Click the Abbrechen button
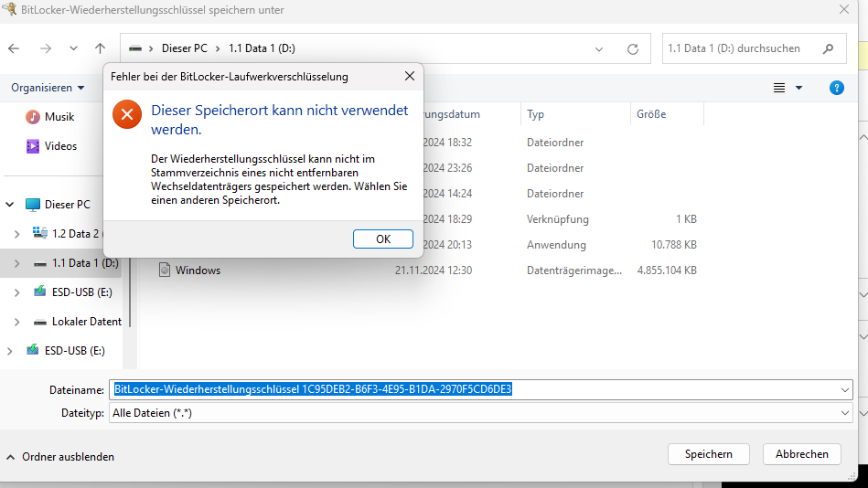The height and width of the screenshot is (488, 868). [x=801, y=454]
